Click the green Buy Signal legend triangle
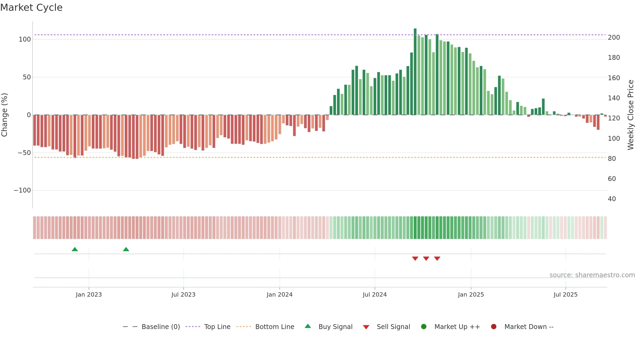The height and width of the screenshot is (362, 644). pyautogui.click(x=308, y=326)
